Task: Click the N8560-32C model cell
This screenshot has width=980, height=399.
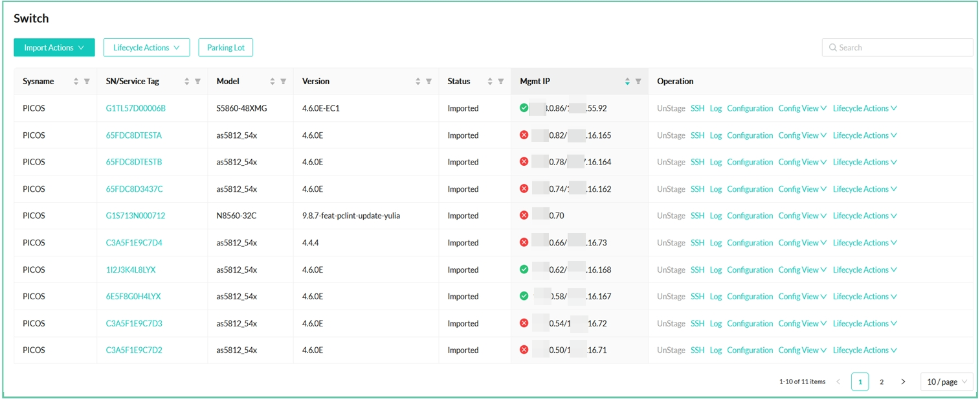Action: (x=236, y=216)
